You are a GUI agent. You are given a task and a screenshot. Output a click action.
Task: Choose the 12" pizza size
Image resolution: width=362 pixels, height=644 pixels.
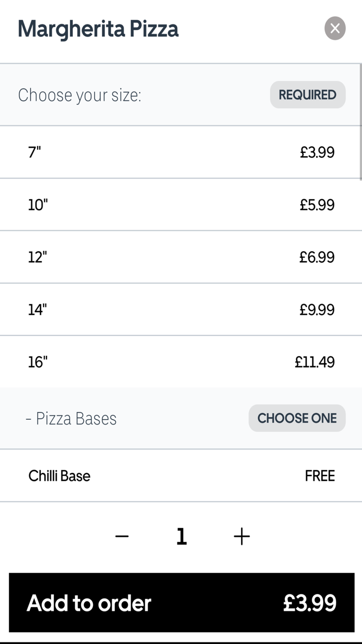point(181,257)
